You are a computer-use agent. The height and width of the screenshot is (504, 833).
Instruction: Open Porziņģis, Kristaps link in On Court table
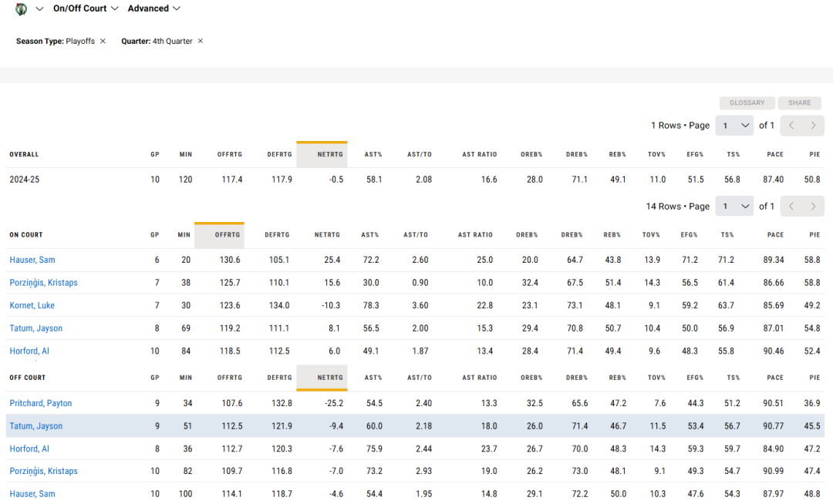[43, 282]
